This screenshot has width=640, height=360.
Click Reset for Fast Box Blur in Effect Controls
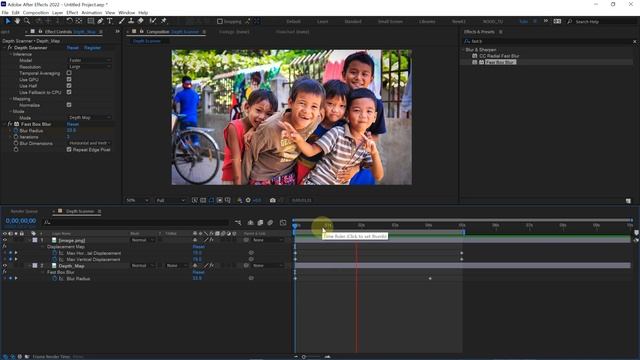coord(73,124)
